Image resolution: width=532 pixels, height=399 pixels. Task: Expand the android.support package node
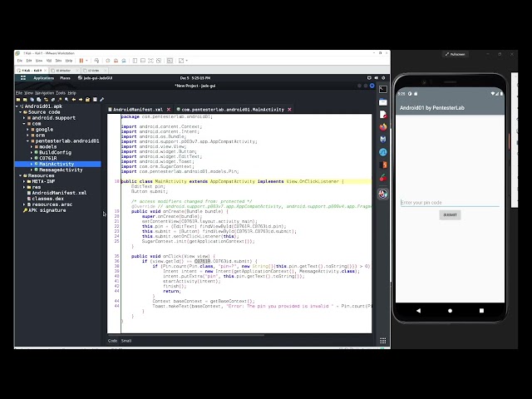point(24,118)
